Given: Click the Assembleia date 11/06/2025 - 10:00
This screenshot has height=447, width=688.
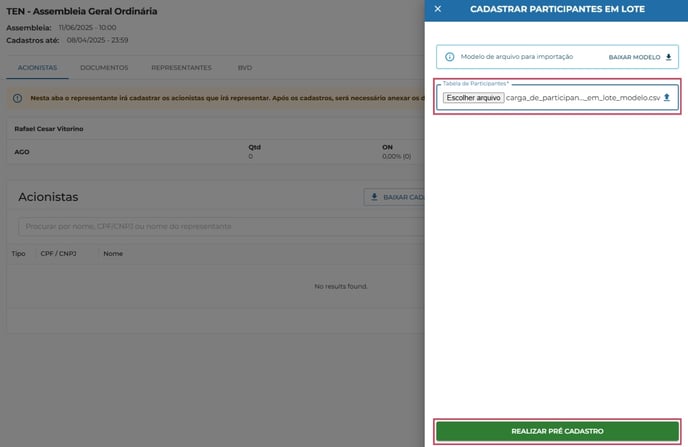Looking at the screenshot, I should [x=87, y=28].
